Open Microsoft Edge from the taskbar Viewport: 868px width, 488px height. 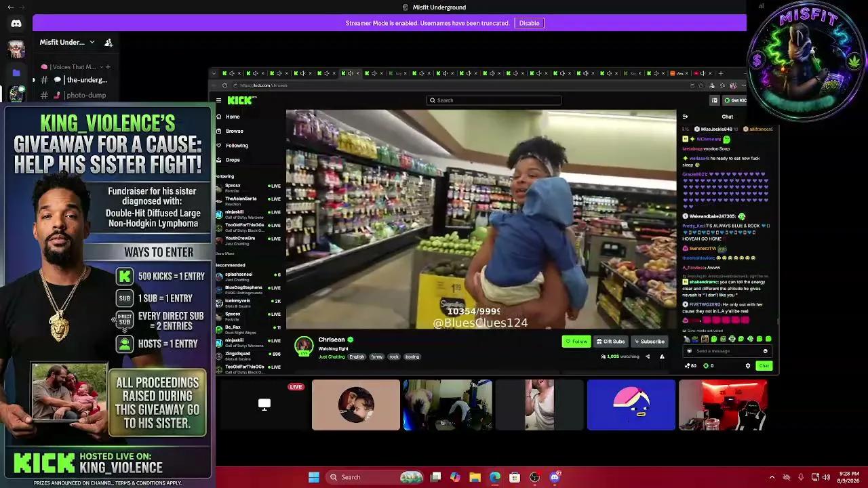tap(495, 477)
